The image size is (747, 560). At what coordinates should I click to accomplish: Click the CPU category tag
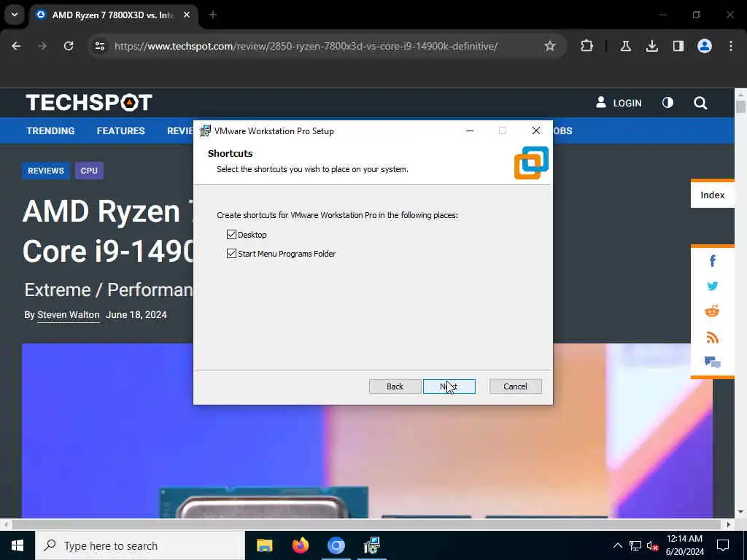coord(89,171)
